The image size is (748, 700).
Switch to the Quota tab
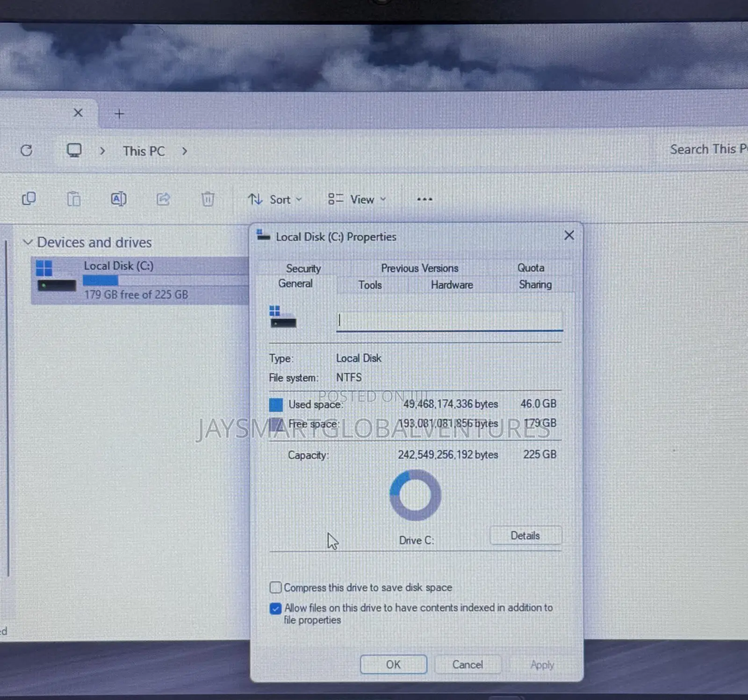(531, 267)
